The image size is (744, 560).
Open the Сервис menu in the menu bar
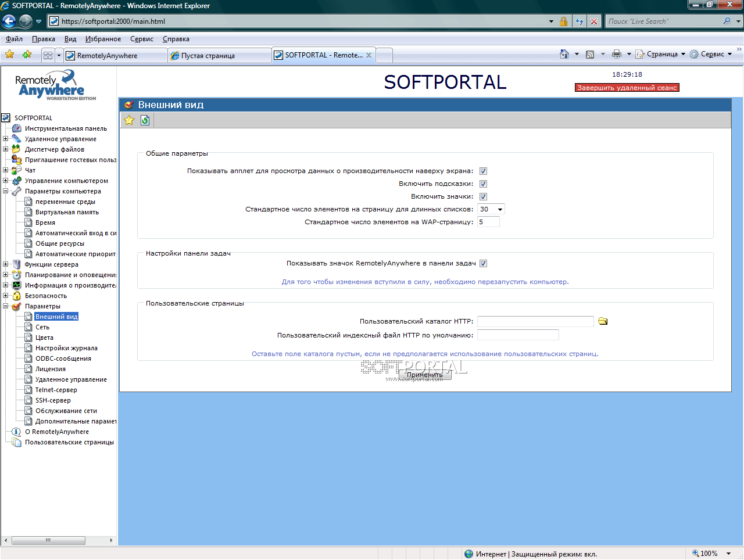tap(142, 39)
